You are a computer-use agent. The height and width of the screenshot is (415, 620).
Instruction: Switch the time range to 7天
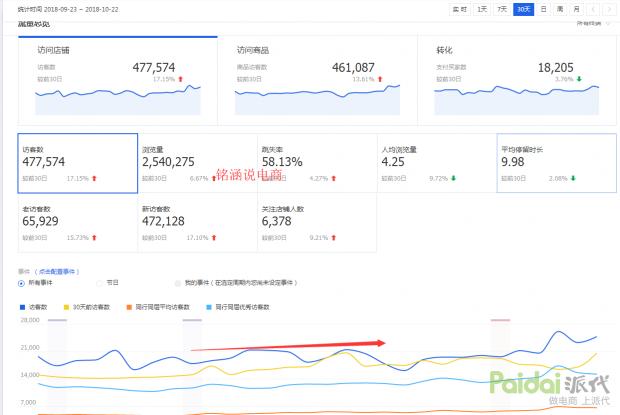coord(502,9)
